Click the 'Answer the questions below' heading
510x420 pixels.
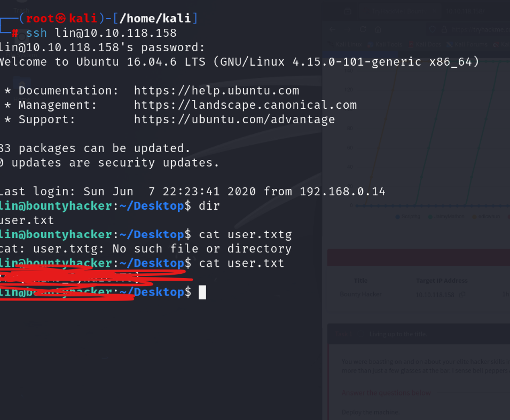click(x=386, y=393)
